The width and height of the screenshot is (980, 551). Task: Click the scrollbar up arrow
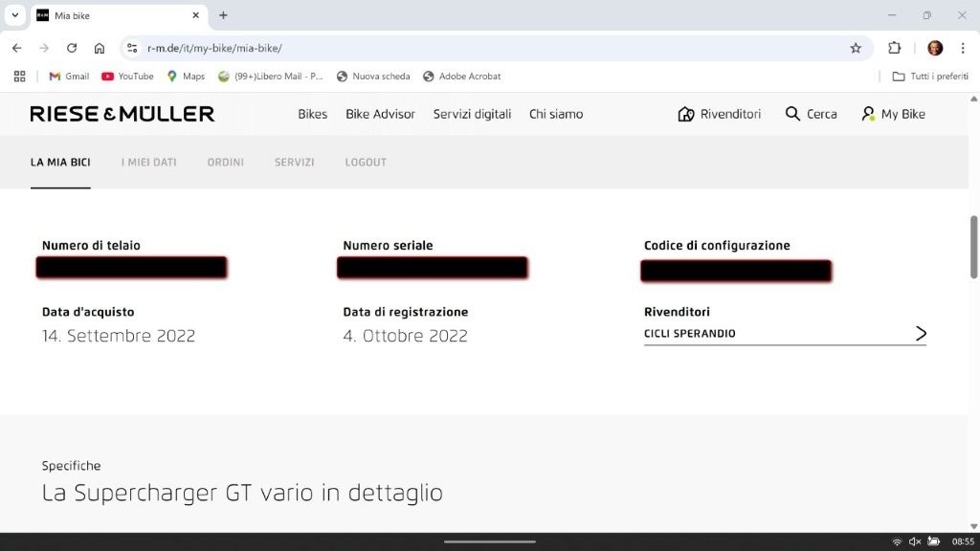(973, 99)
